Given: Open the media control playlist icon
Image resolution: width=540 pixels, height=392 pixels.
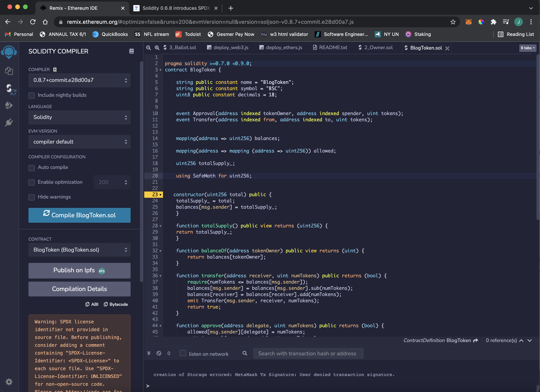Looking at the screenshot, I should click(x=506, y=22).
